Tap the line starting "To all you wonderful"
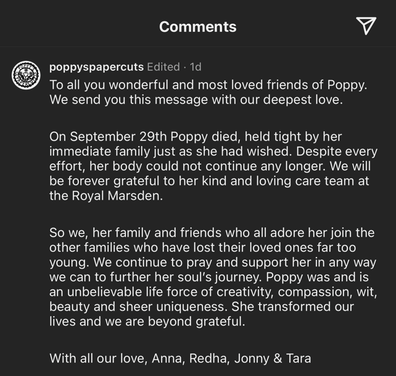 tap(208, 85)
